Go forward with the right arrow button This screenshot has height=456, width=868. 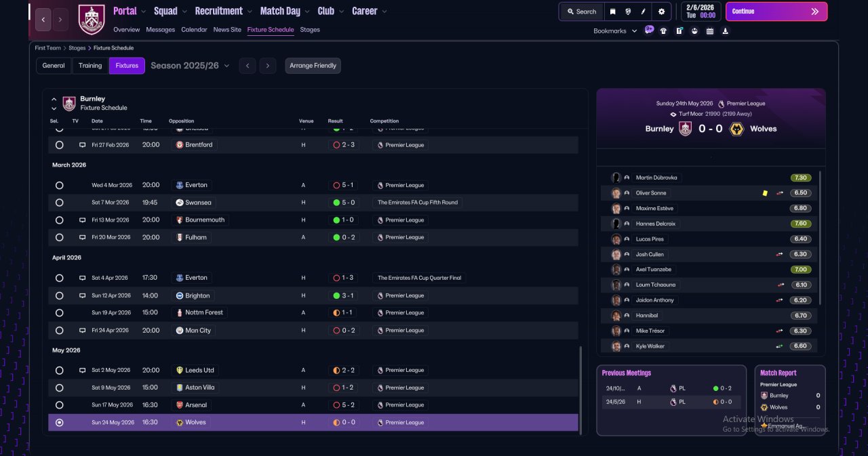[x=60, y=20]
